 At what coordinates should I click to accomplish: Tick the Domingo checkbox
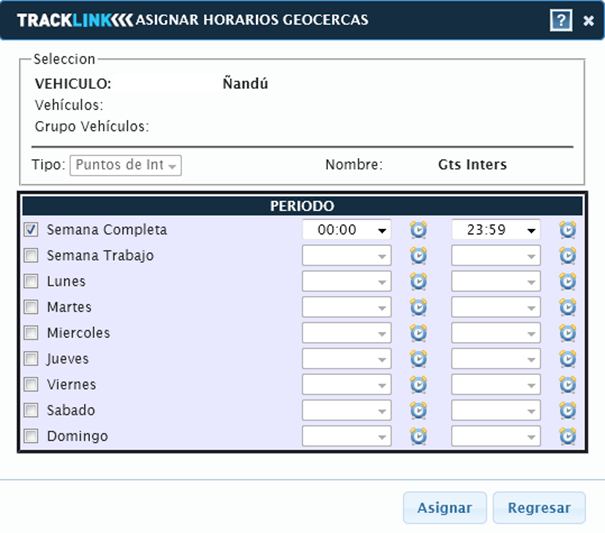(31, 436)
